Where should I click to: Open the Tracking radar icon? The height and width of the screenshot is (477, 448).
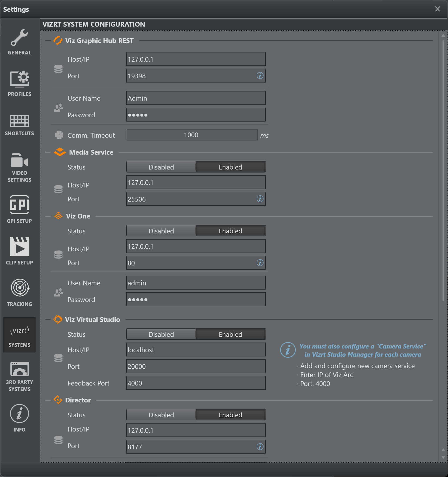(20, 288)
